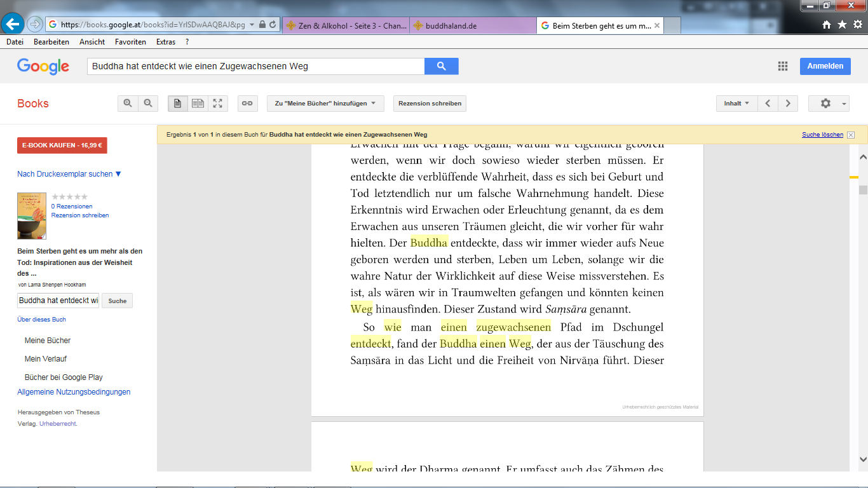Open a new browser tab

point(672,25)
